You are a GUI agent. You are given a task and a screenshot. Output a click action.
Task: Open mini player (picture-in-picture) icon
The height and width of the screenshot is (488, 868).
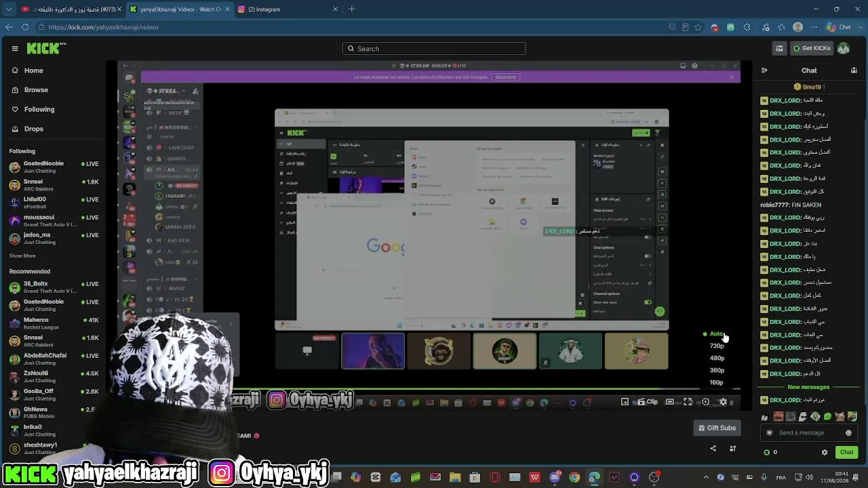(625, 402)
